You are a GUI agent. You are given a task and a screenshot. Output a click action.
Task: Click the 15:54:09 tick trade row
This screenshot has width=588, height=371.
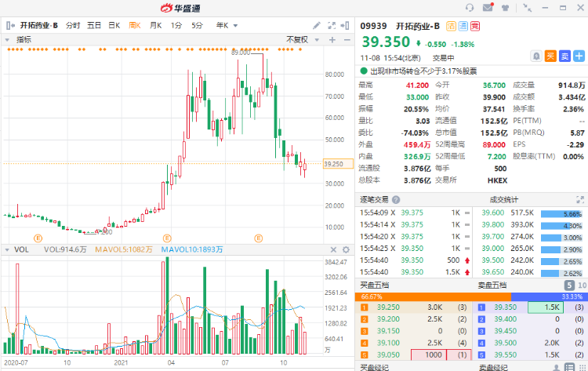pos(415,213)
